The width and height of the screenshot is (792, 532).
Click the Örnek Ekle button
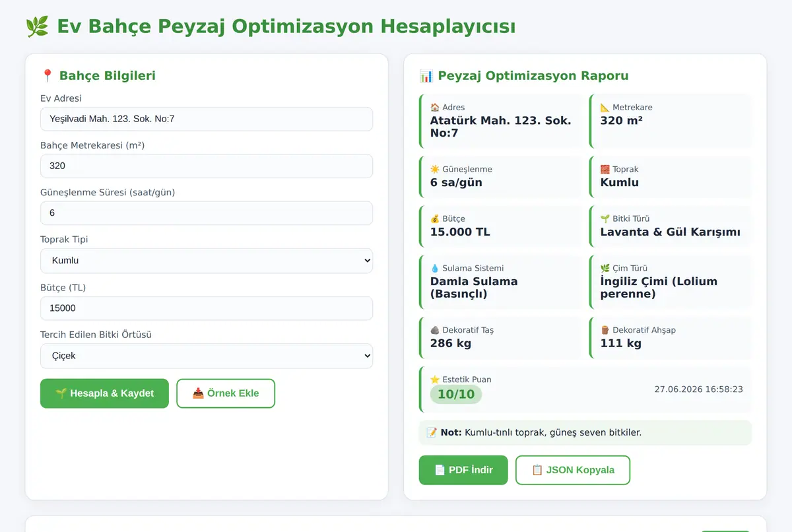pos(226,393)
